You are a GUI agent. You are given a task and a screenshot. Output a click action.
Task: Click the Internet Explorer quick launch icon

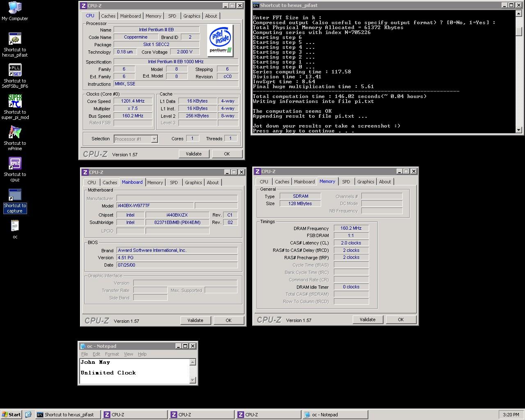pos(28,415)
